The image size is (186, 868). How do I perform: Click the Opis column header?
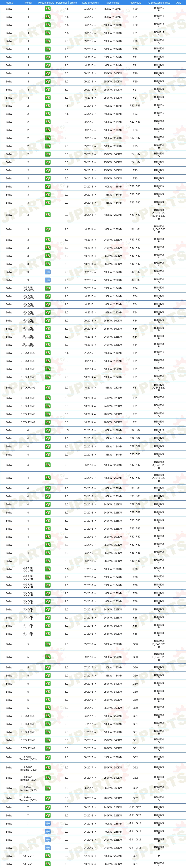pyautogui.click(x=178, y=2)
